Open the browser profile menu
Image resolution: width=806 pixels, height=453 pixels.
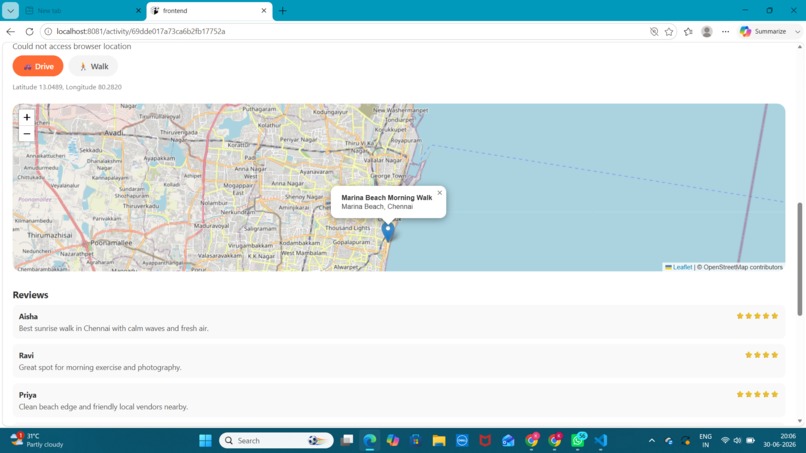click(x=707, y=31)
